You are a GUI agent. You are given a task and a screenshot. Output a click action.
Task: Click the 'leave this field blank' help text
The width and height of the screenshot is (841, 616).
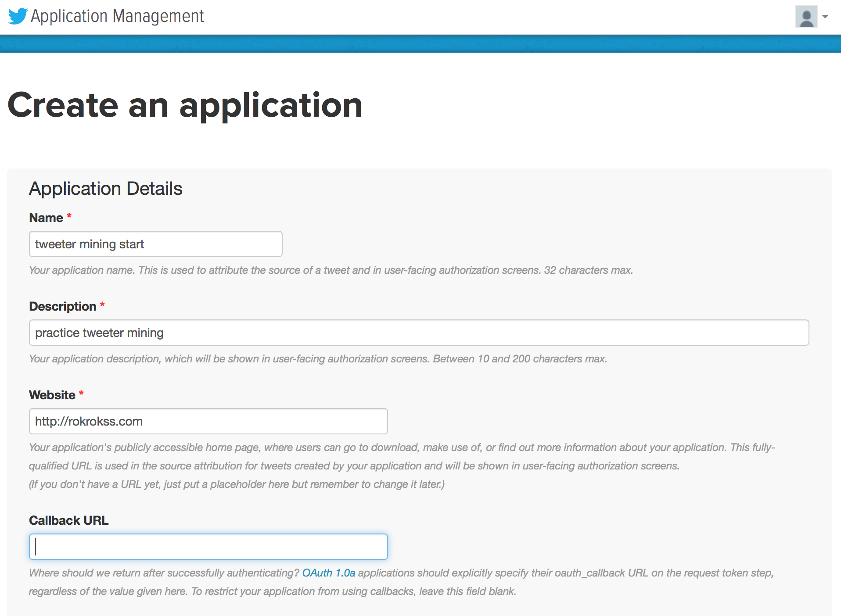pos(467,591)
